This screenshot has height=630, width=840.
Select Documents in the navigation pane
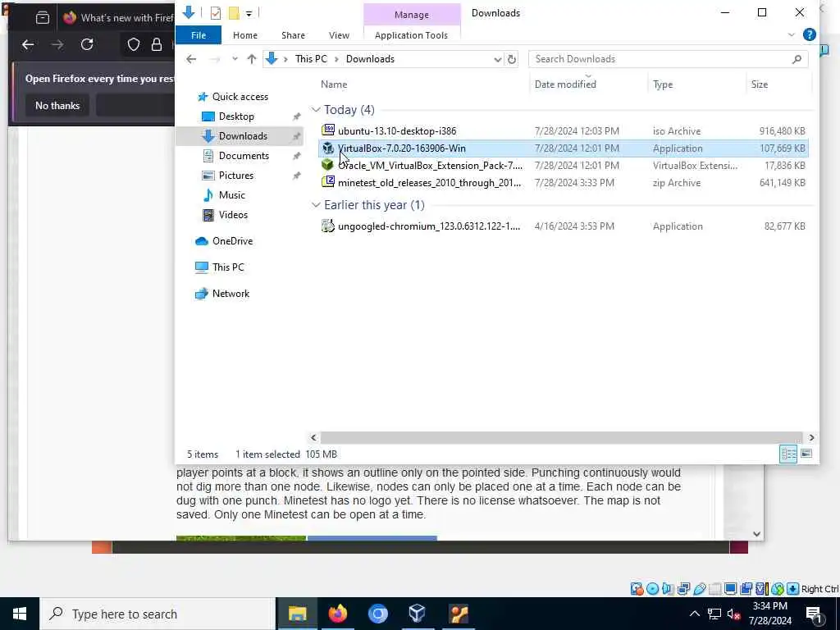pyautogui.click(x=244, y=155)
